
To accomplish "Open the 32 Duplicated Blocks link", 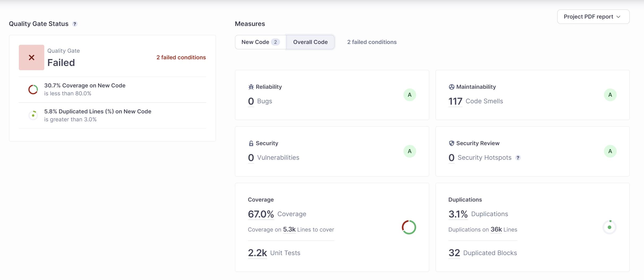I will [454, 253].
